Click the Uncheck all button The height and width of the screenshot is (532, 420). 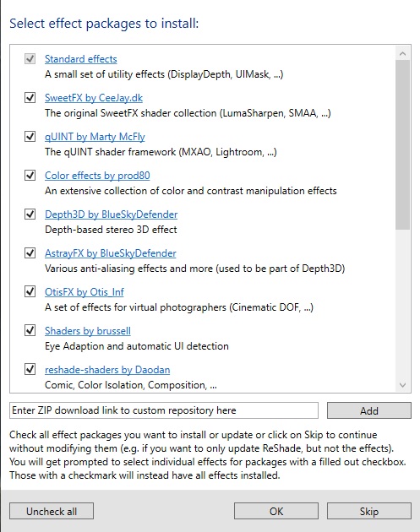tap(52, 511)
